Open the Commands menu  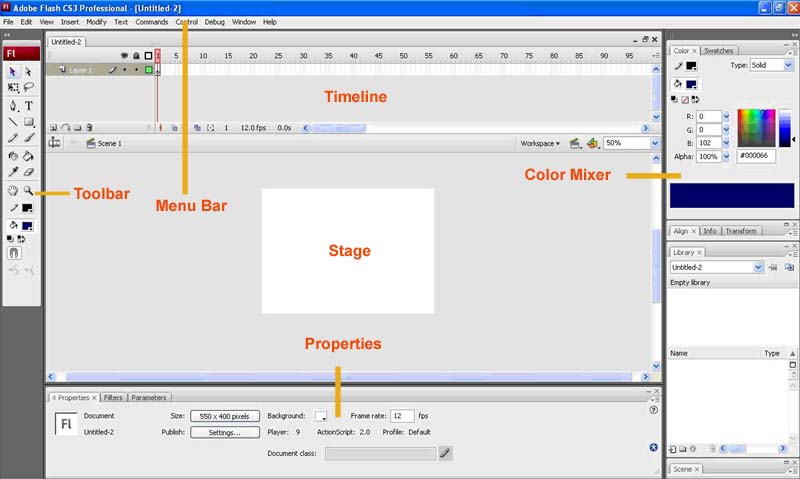[x=152, y=22]
